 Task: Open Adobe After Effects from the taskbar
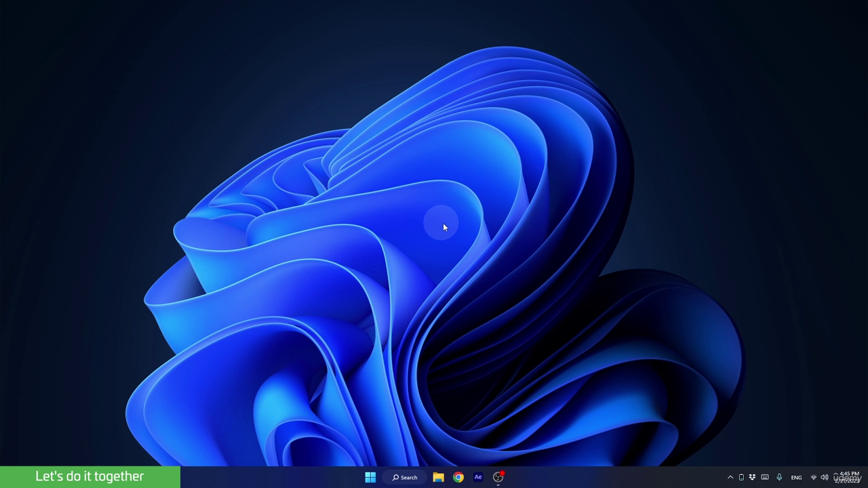click(x=478, y=477)
